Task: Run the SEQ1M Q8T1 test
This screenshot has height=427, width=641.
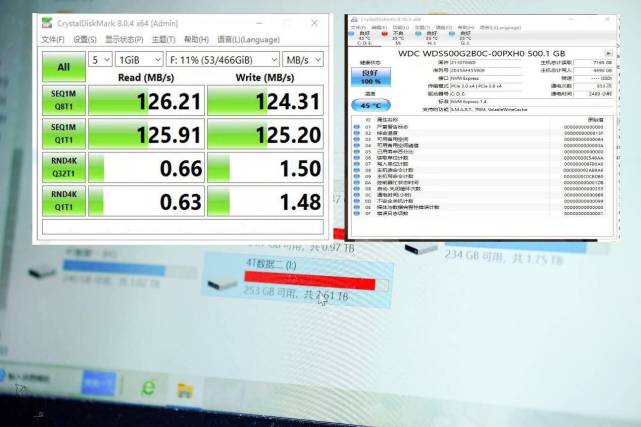Action: [x=64, y=100]
